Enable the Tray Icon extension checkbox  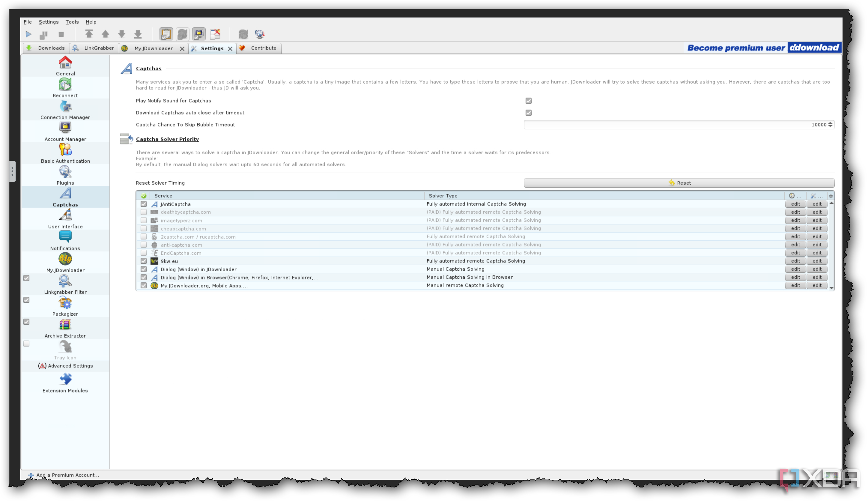tap(27, 344)
